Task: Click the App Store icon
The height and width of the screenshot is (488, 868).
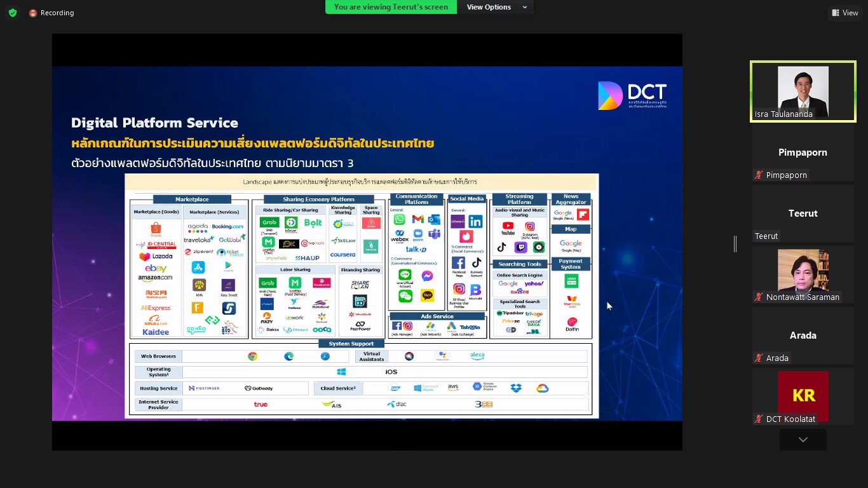Action: coord(198,268)
